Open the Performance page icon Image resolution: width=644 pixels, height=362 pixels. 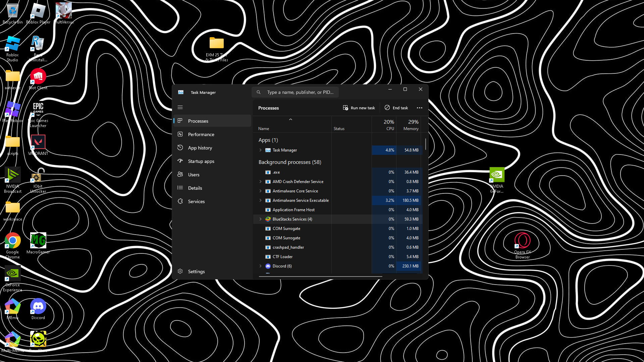point(180,134)
